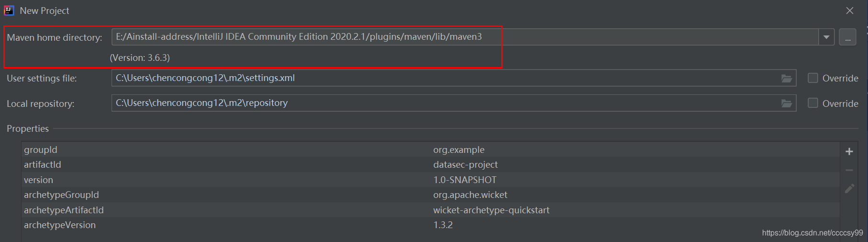Select the archetypeVersion property row
868x242 pixels.
(431, 225)
